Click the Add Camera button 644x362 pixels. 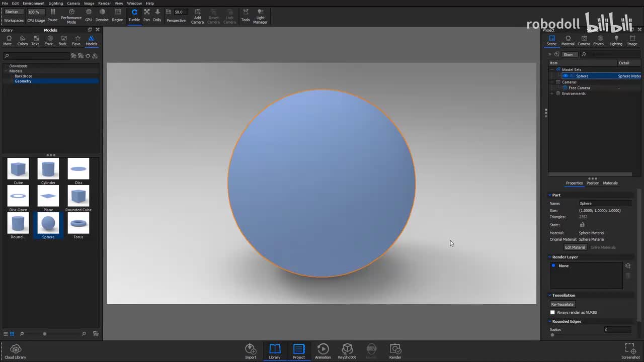198,16
